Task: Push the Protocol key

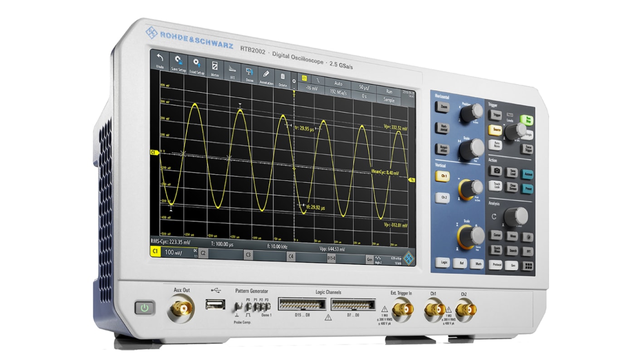Action: (496, 264)
